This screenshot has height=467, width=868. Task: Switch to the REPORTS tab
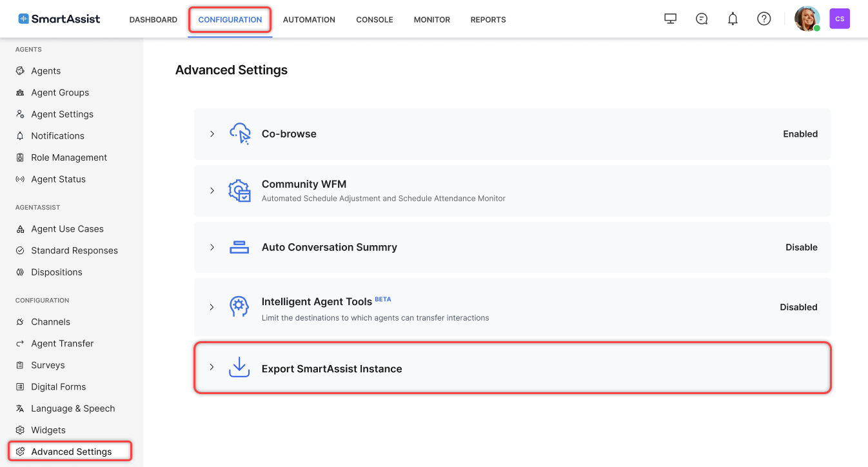pos(488,20)
